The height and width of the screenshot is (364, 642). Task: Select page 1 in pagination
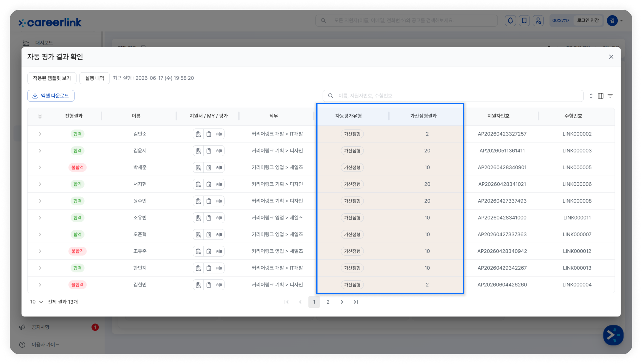click(314, 302)
